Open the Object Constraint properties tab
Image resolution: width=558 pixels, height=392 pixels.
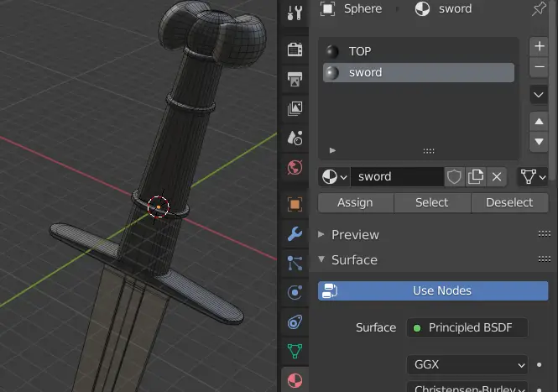click(x=295, y=322)
